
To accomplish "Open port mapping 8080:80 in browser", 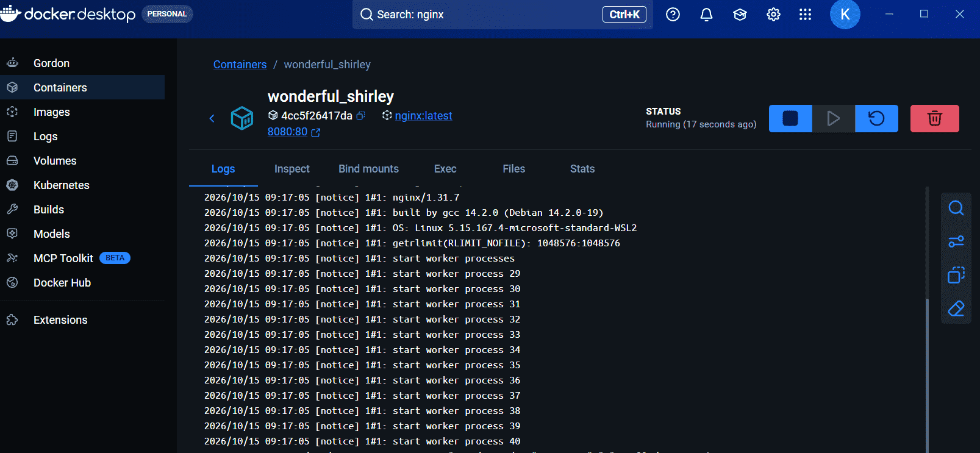I will coord(294,132).
